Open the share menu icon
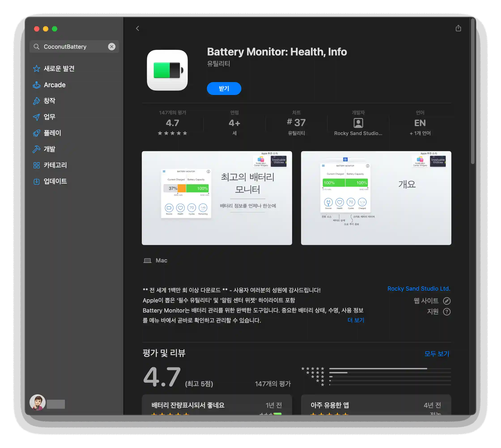The width and height of the screenshot is (501, 448). click(458, 28)
